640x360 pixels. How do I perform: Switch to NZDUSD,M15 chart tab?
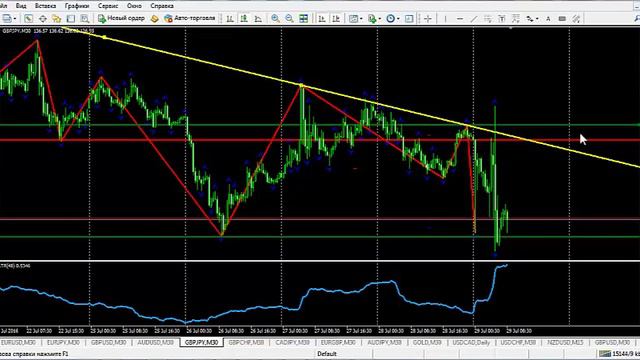[x=565, y=342]
